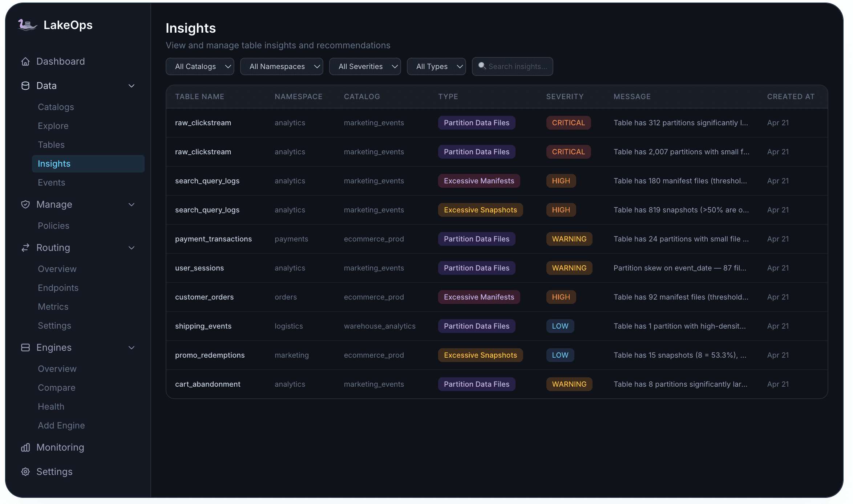Click LOW badge on promo_redemptions row

[560, 355]
